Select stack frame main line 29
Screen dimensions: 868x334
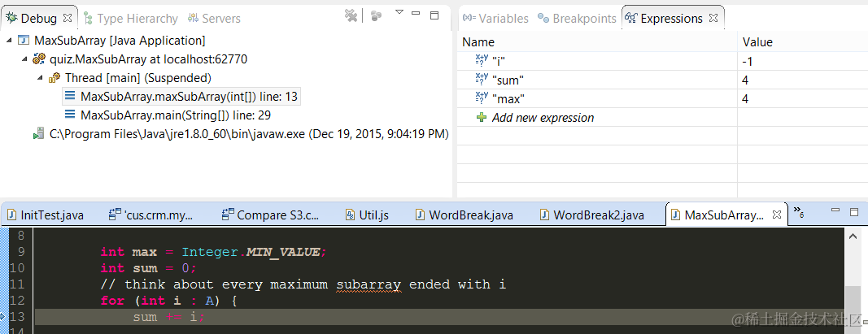click(176, 115)
